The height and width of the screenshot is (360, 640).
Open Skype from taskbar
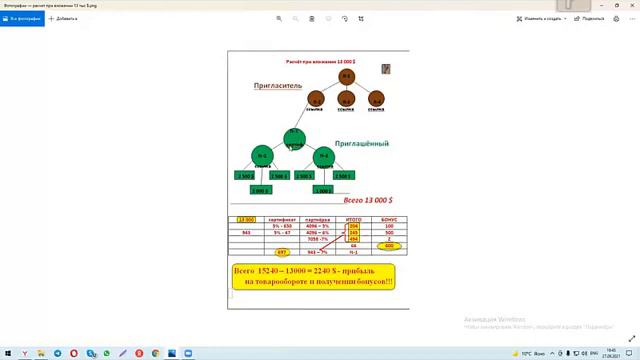click(91, 353)
